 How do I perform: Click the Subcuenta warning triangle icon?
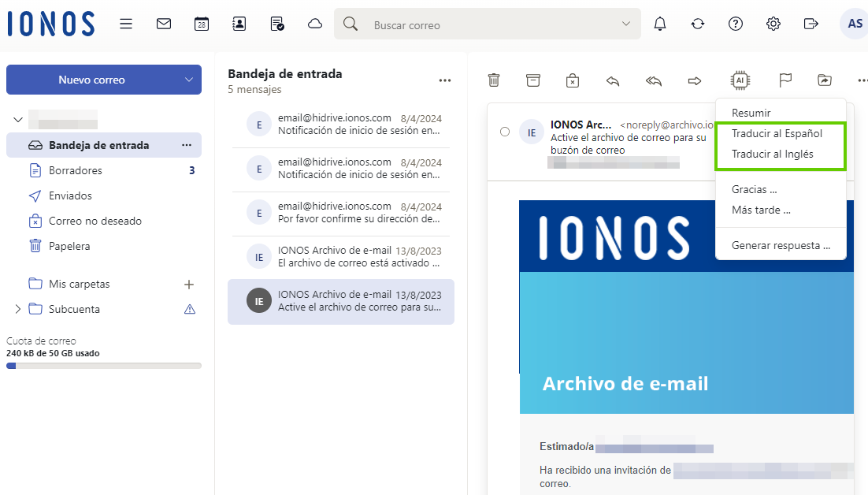point(189,309)
